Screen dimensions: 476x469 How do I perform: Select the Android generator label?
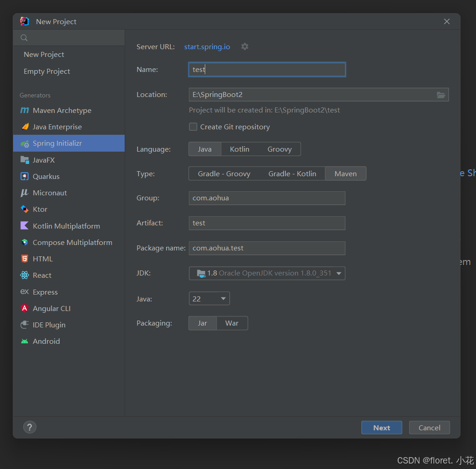[x=46, y=341]
